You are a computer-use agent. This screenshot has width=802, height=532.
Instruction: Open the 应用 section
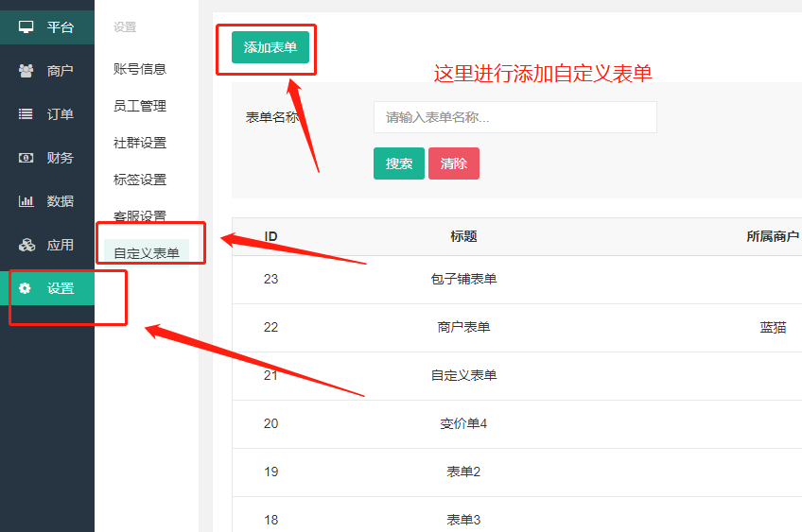[x=47, y=245]
